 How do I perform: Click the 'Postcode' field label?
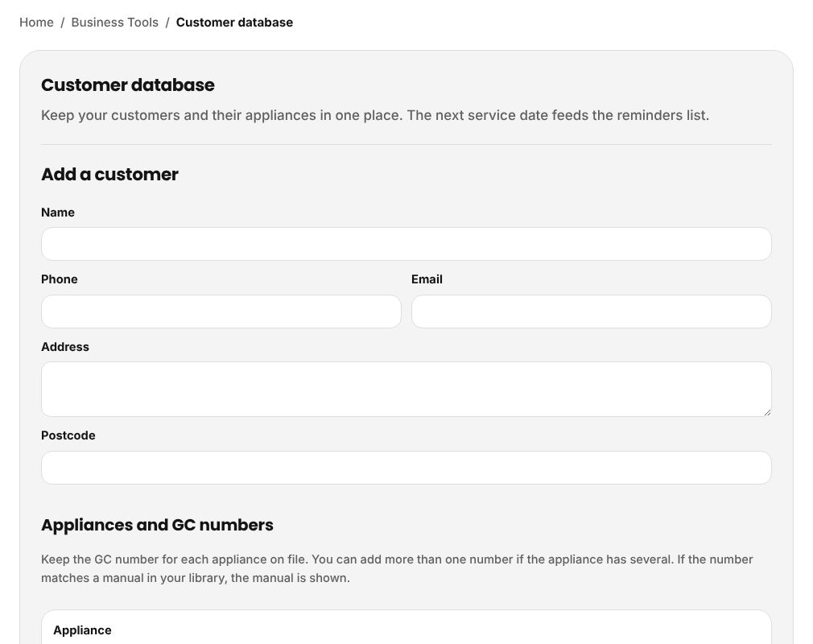68,435
